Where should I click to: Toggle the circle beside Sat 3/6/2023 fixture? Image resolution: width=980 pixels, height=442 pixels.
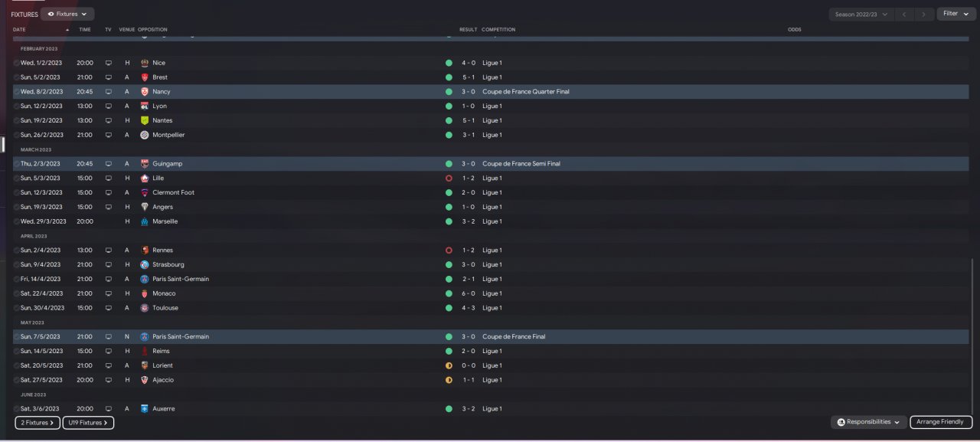[x=17, y=409]
